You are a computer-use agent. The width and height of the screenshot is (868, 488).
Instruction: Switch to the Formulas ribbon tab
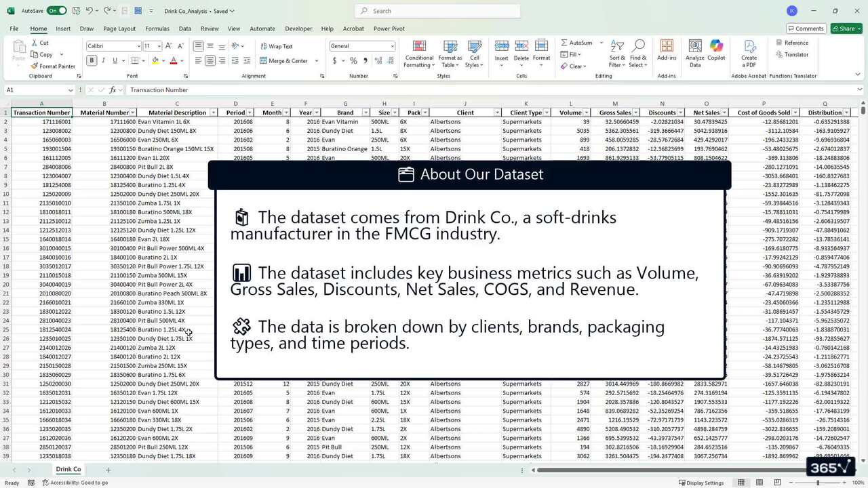(x=157, y=29)
